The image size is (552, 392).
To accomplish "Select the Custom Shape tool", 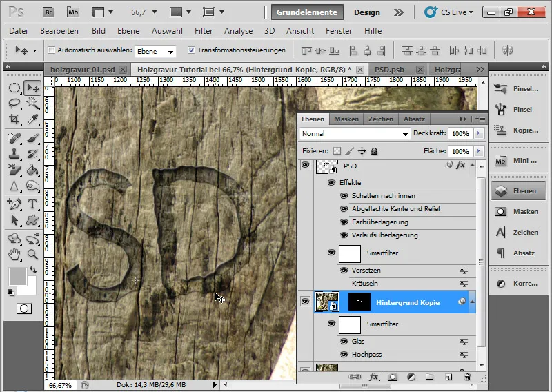I will coord(32,220).
